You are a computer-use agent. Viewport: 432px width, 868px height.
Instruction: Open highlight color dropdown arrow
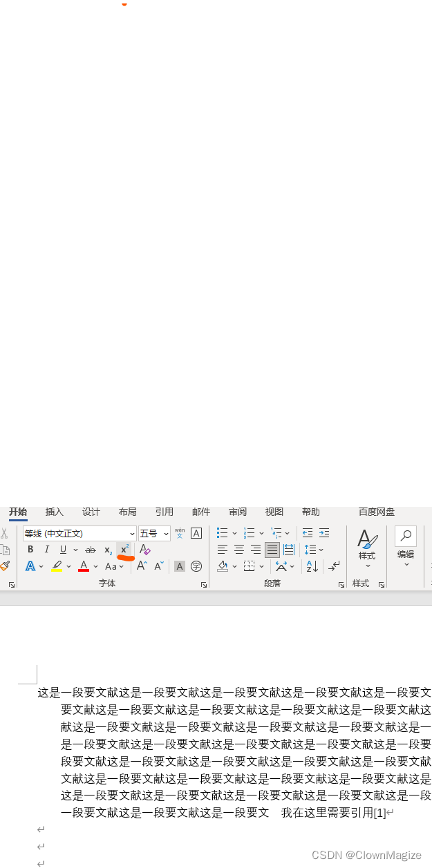[68, 566]
